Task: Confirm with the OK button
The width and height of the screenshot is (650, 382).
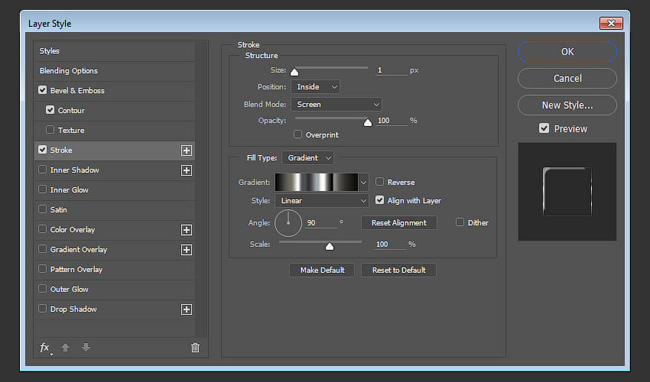Action: point(567,52)
